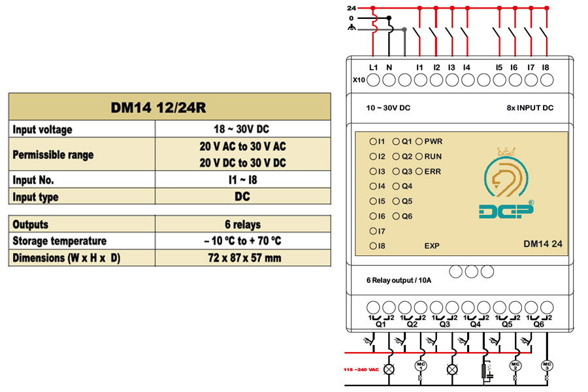Image resolution: width=588 pixels, height=392 pixels.
Task: Click the 'DM14 12/24R' table header
Action: click(169, 107)
